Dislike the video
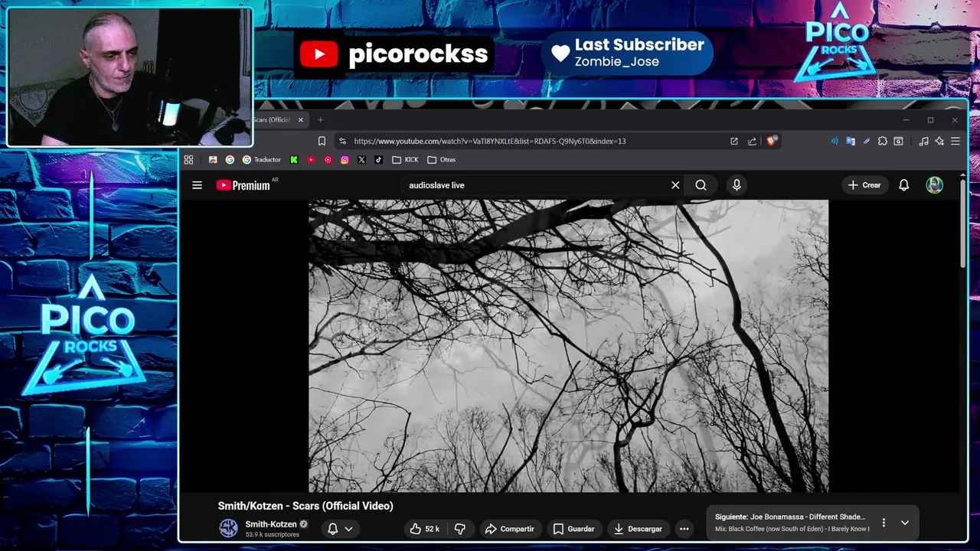This screenshot has height=551, width=980. pos(459,529)
